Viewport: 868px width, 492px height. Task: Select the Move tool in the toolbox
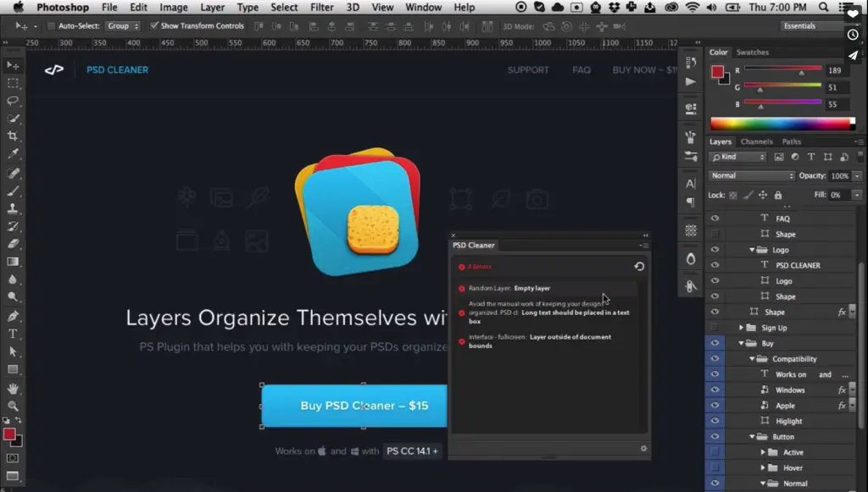coord(13,66)
